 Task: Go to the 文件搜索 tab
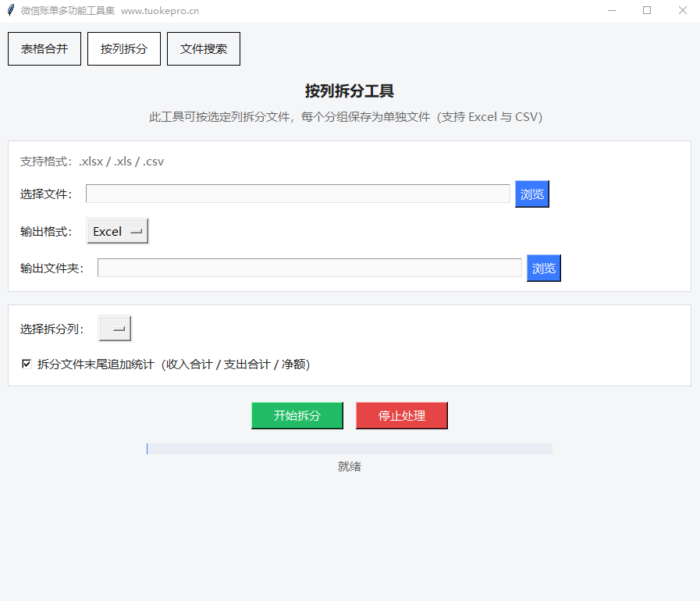pos(204,48)
